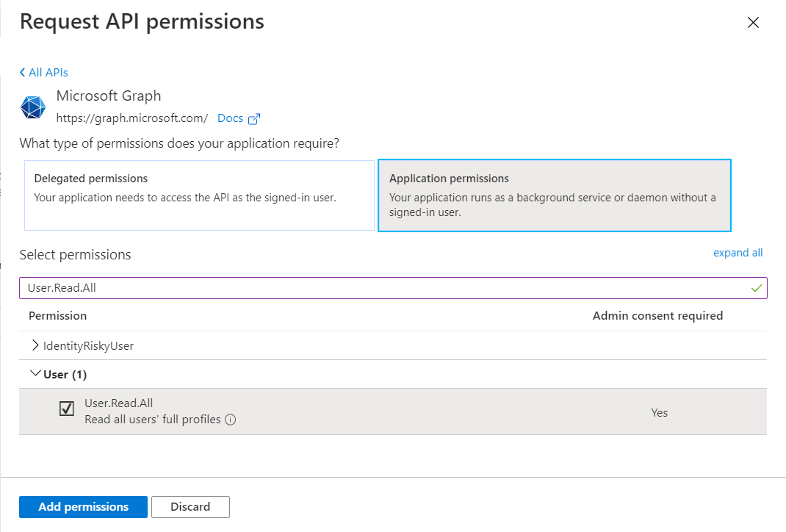Go back to All APIs
This screenshot has width=786, height=532.
44,72
